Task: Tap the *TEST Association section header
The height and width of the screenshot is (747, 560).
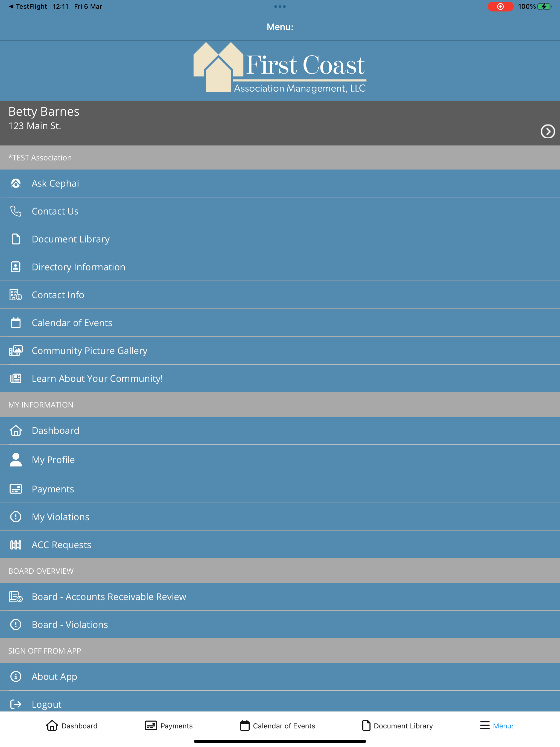Action: coord(280,158)
